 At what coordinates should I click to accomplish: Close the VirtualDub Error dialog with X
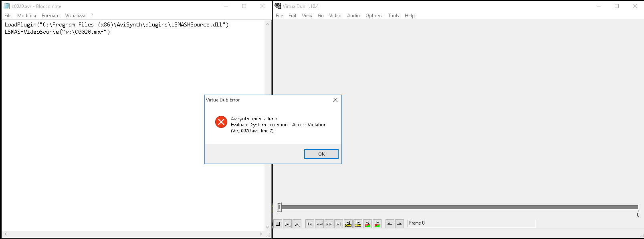pos(335,100)
